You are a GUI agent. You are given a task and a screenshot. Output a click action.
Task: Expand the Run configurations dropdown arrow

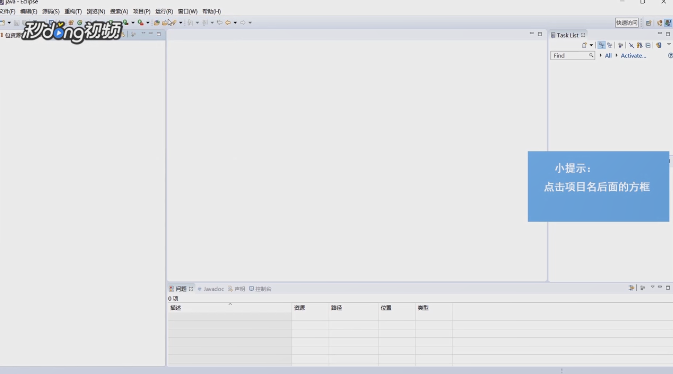tap(133, 23)
